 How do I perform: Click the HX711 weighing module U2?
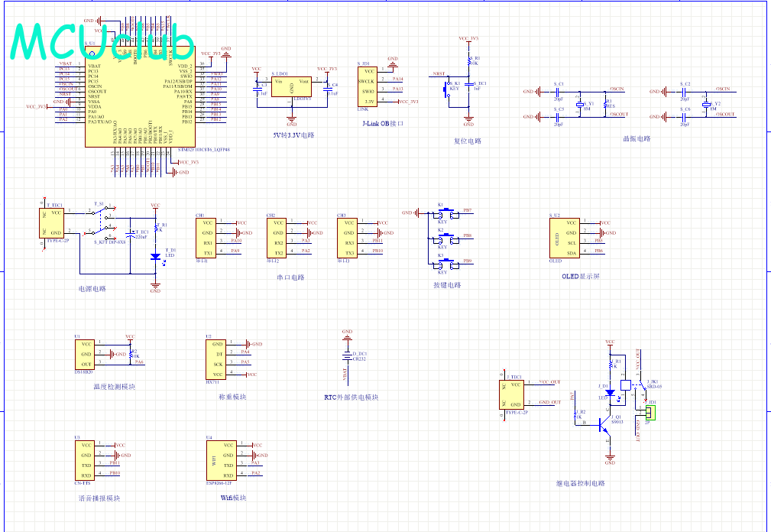tap(217, 359)
